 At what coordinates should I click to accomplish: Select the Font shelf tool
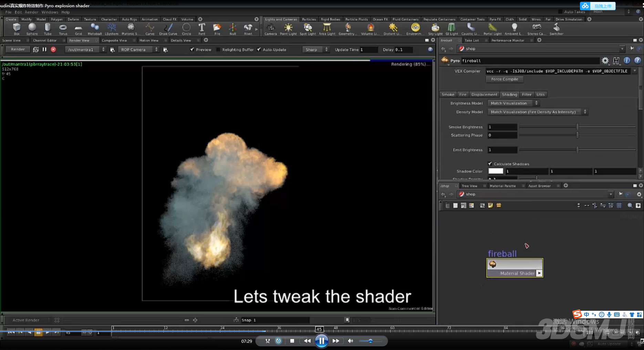[x=202, y=29]
